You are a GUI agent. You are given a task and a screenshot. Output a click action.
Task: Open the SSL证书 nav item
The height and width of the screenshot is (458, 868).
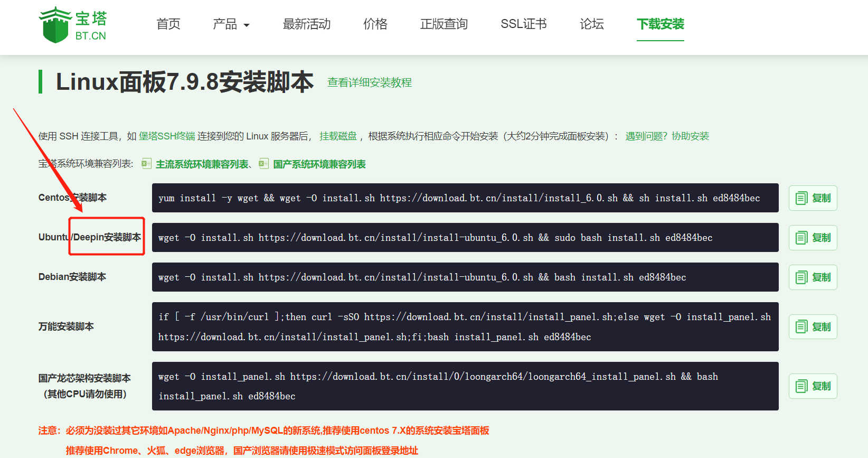524,24
